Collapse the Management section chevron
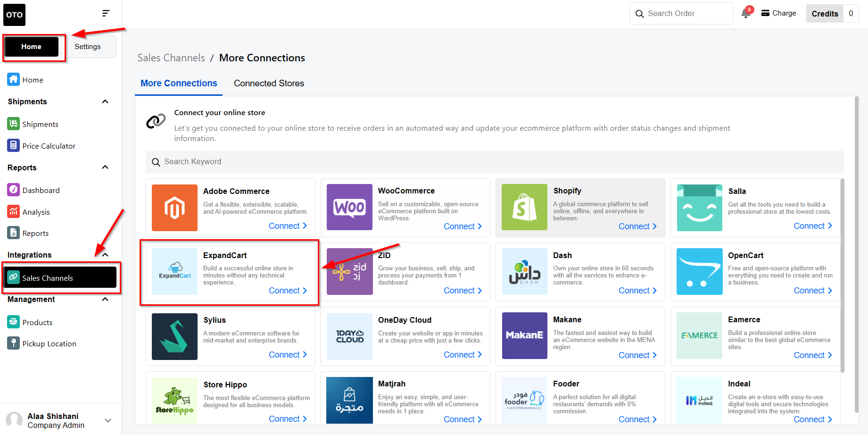 click(x=105, y=299)
